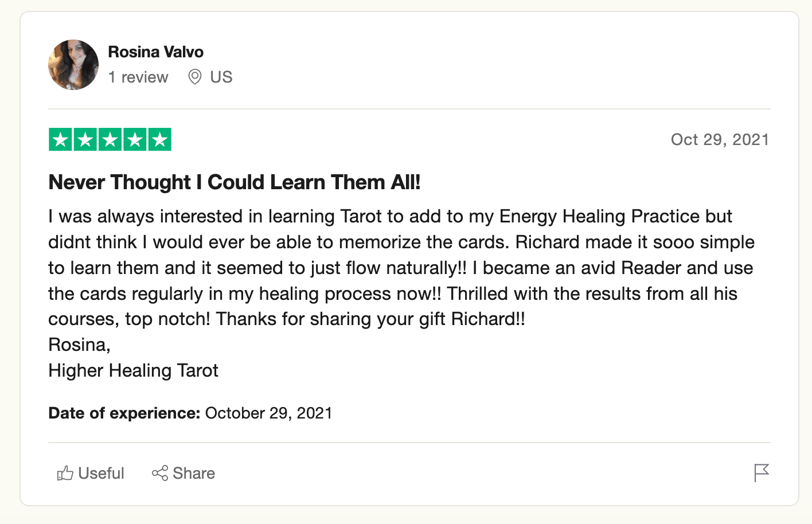Click the third green rating star
Image resolution: width=812 pixels, height=524 pixels.
[110, 139]
